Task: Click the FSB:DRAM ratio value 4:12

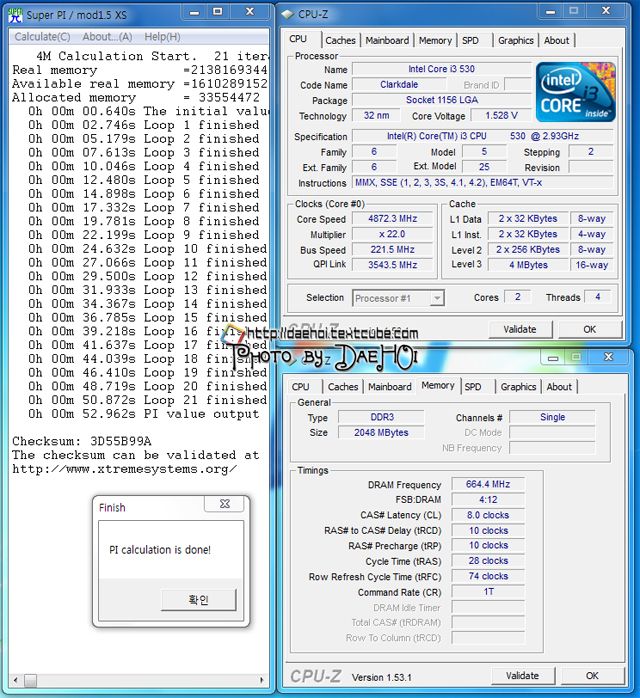Action: point(488,500)
